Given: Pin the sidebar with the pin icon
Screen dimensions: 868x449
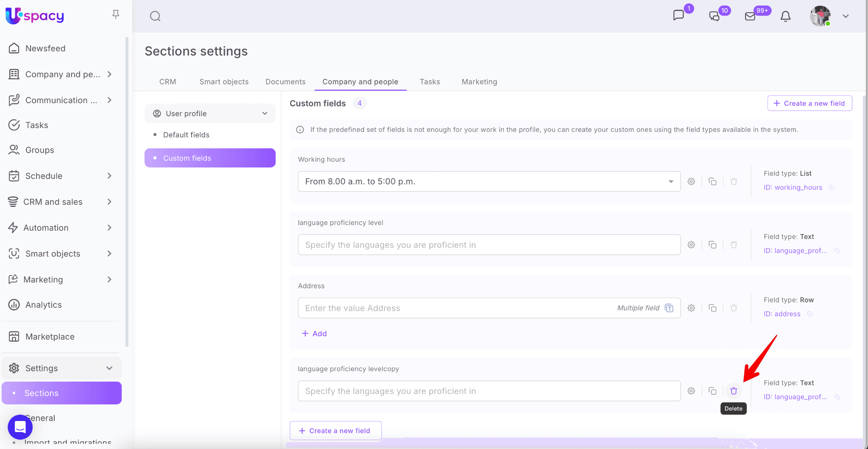Looking at the screenshot, I should tap(116, 15).
